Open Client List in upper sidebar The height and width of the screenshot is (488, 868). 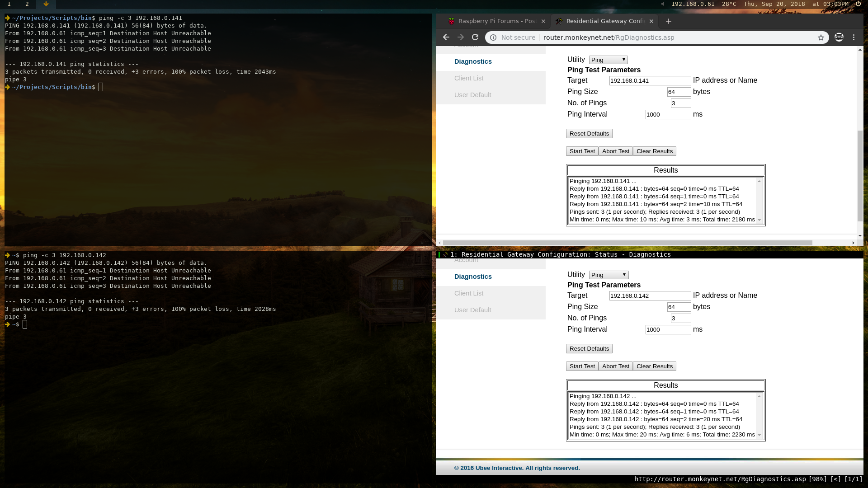click(x=469, y=78)
